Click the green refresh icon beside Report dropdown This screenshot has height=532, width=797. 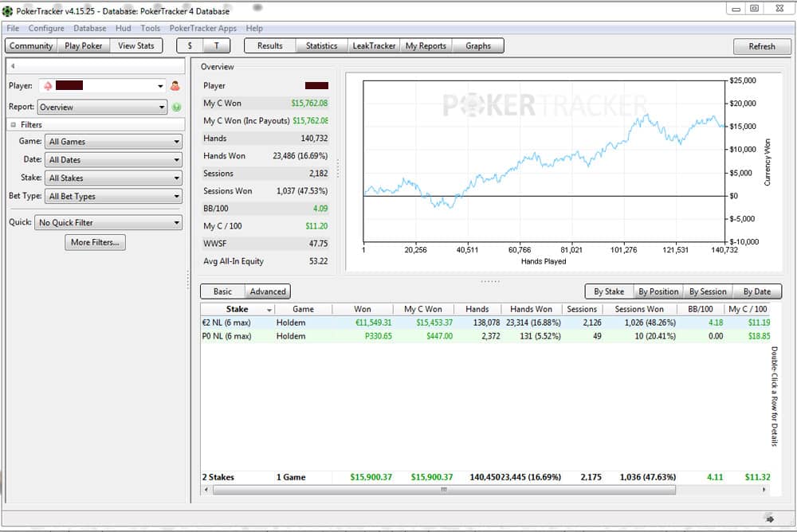point(176,108)
